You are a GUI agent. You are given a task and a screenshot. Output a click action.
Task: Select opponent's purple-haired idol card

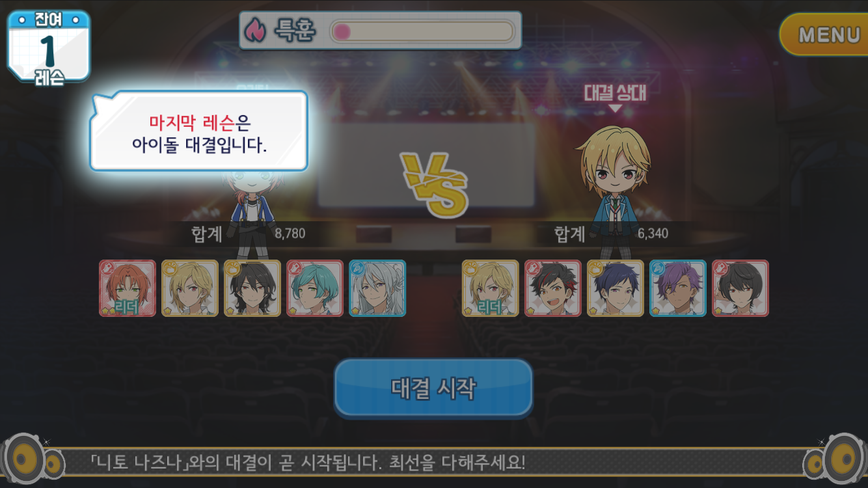[x=678, y=288]
